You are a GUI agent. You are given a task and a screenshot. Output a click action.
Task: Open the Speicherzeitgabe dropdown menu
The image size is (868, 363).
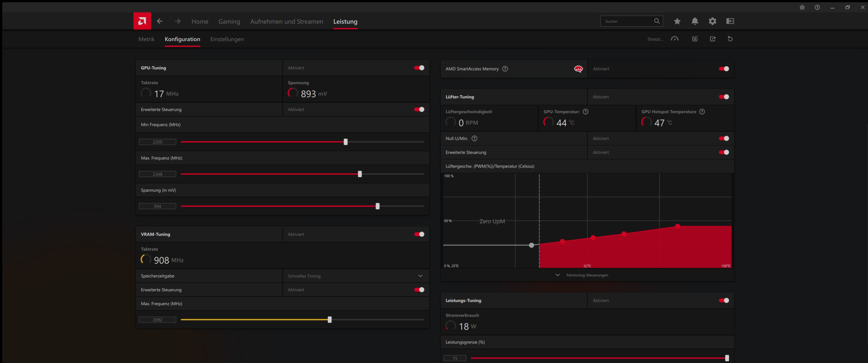click(354, 276)
